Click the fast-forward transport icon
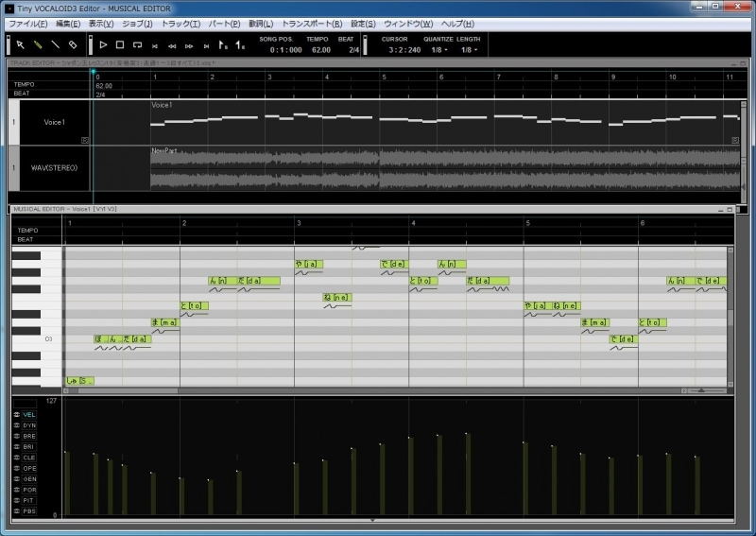Viewport: 756px width, 536px height. pos(189,46)
